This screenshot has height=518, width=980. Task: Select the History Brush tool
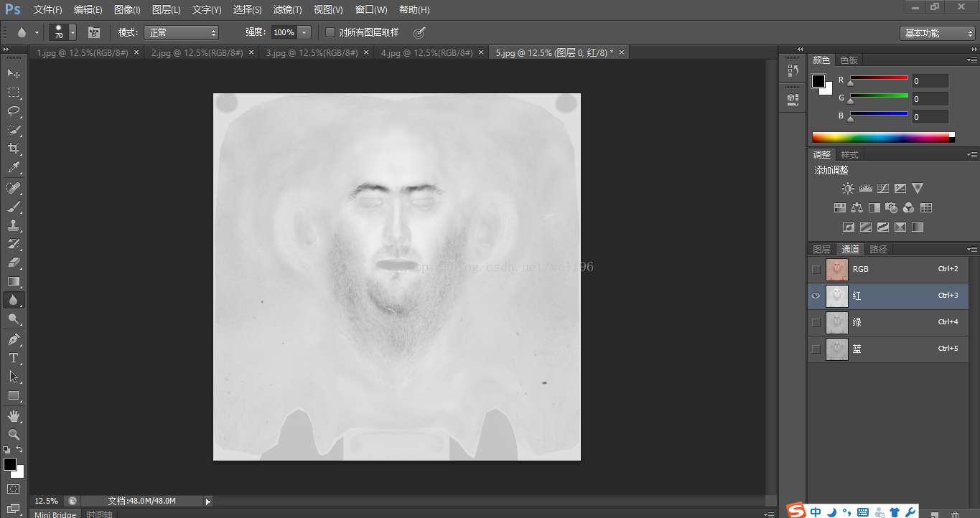14,244
